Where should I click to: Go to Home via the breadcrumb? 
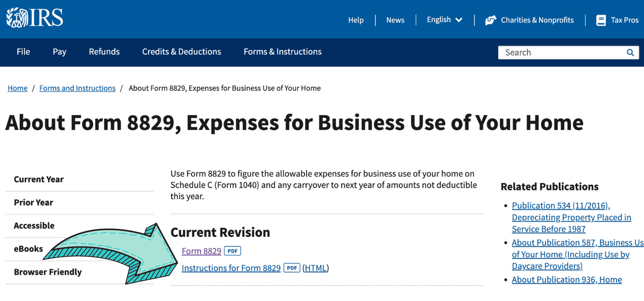[x=17, y=88]
